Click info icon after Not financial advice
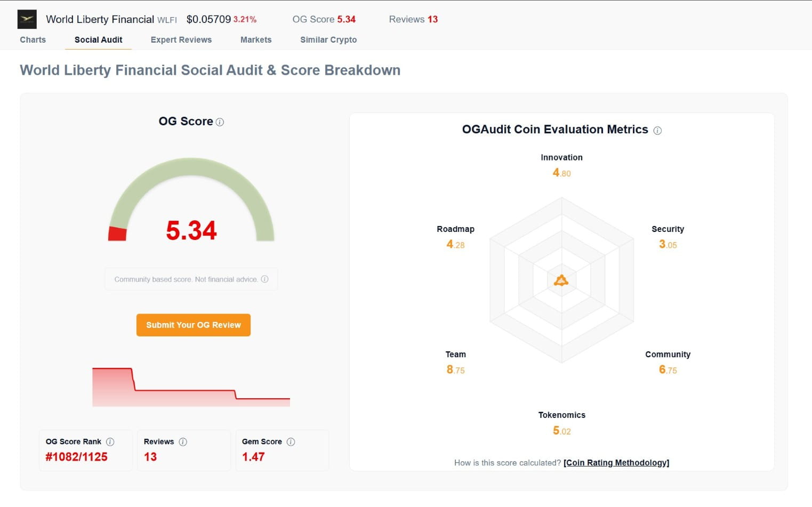The width and height of the screenshot is (812, 507). tap(264, 279)
